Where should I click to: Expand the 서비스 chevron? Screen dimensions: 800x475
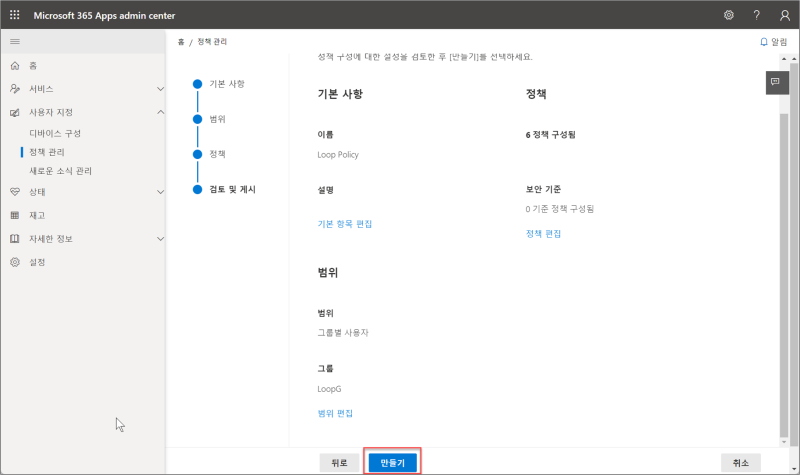pyautogui.click(x=160, y=89)
